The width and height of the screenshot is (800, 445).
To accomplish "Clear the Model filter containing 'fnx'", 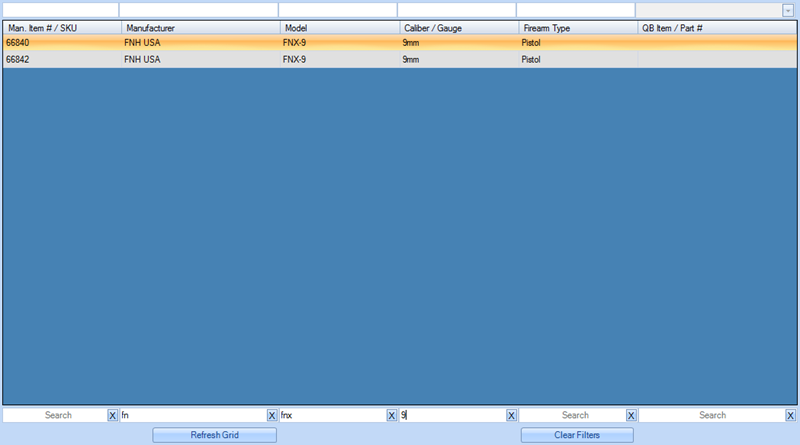I will (391, 415).
